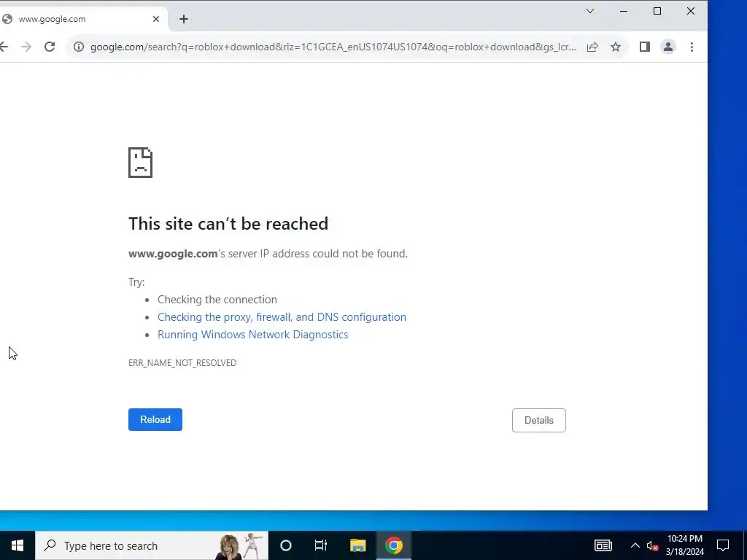The image size is (747, 560).
Task: Open News and interests taskbar icon
Action: pos(603,545)
